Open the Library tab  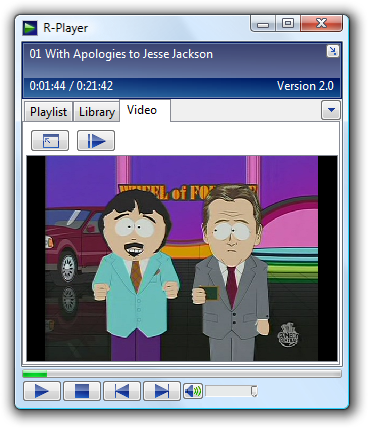click(x=97, y=112)
